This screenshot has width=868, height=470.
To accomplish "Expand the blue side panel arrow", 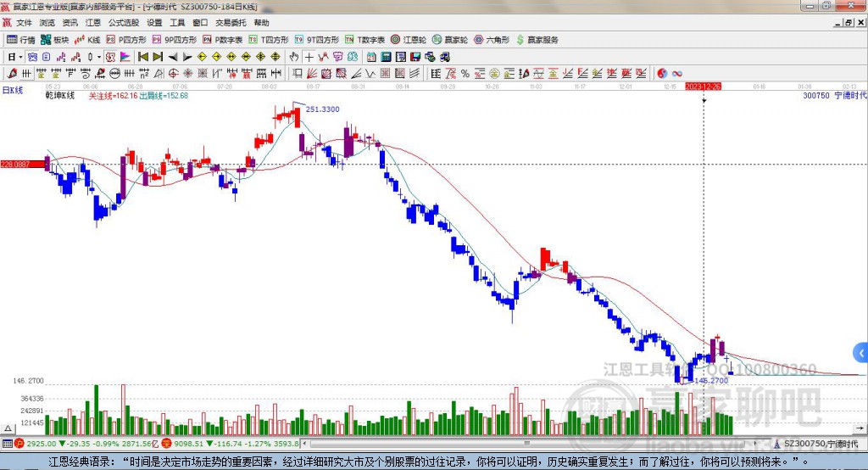I will 861,353.
